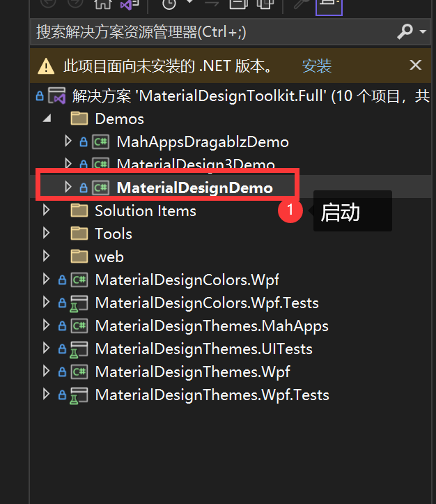Click the lock icon next to MaterialDesignThemes.Wpf

[62, 372]
